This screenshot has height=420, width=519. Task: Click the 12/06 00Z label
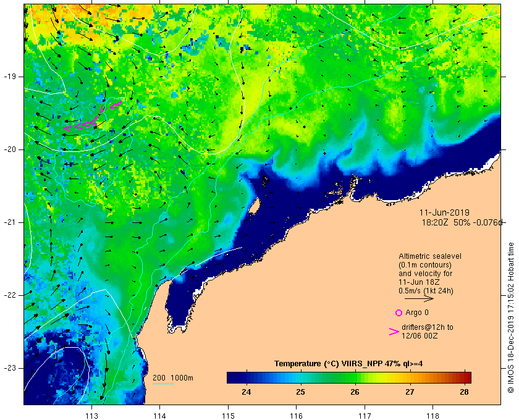coord(420,335)
